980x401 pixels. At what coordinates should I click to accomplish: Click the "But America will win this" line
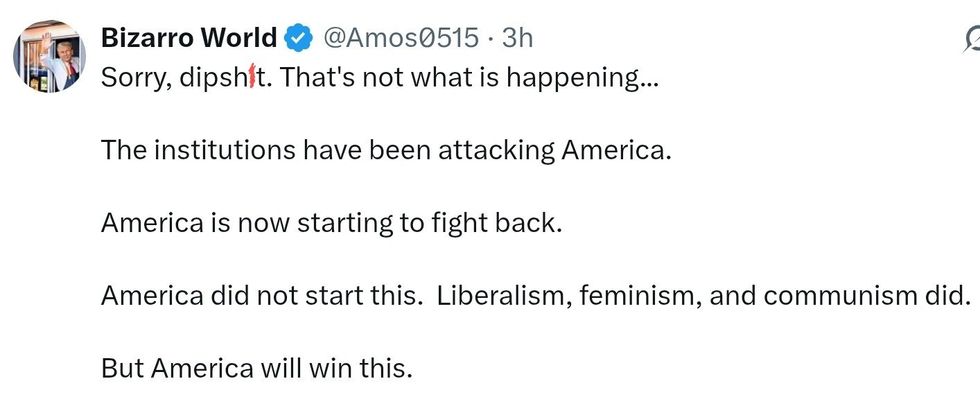257,368
